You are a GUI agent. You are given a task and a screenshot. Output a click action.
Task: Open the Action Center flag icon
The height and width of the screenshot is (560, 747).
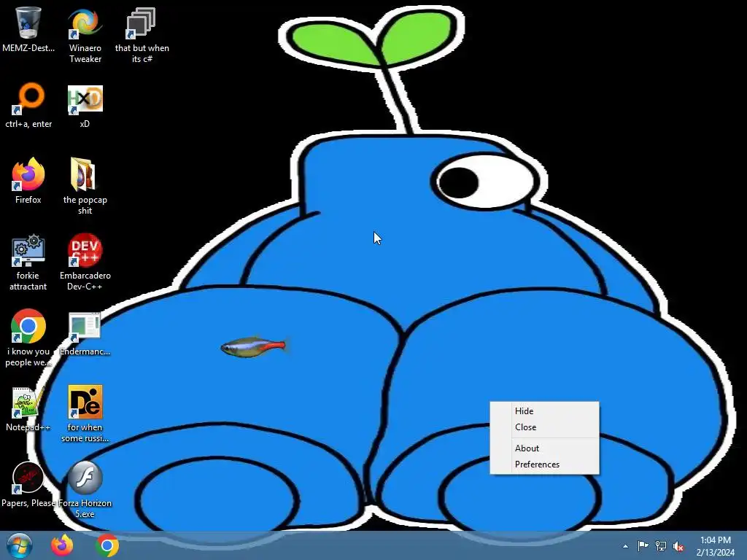pos(643,546)
